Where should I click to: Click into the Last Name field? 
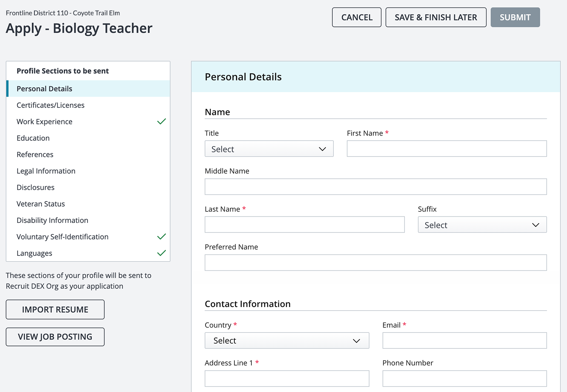point(304,225)
